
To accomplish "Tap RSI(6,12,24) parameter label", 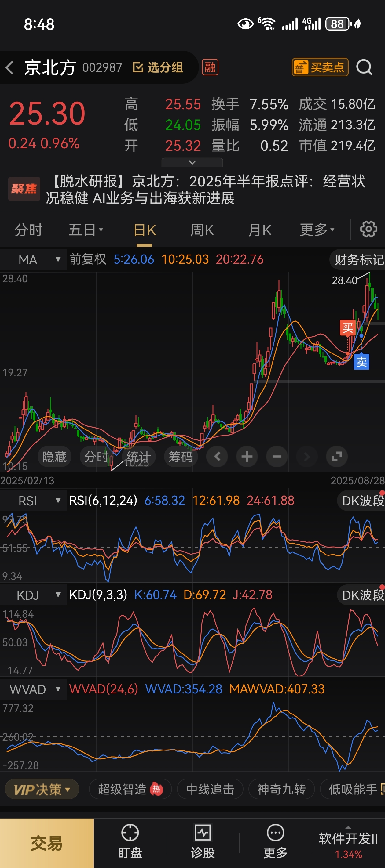I will point(103,500).
